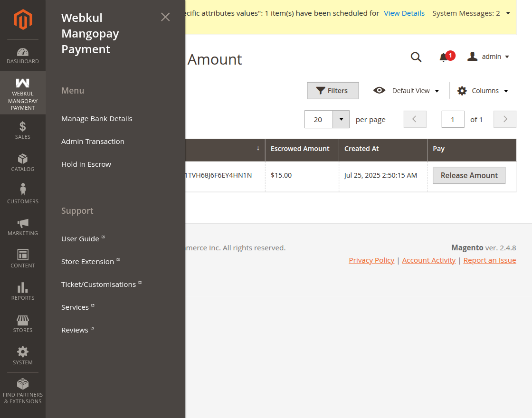This screenshot has height=418, width=532.
Task: Open the User Guide support link
Action: (x=83, y=239)
